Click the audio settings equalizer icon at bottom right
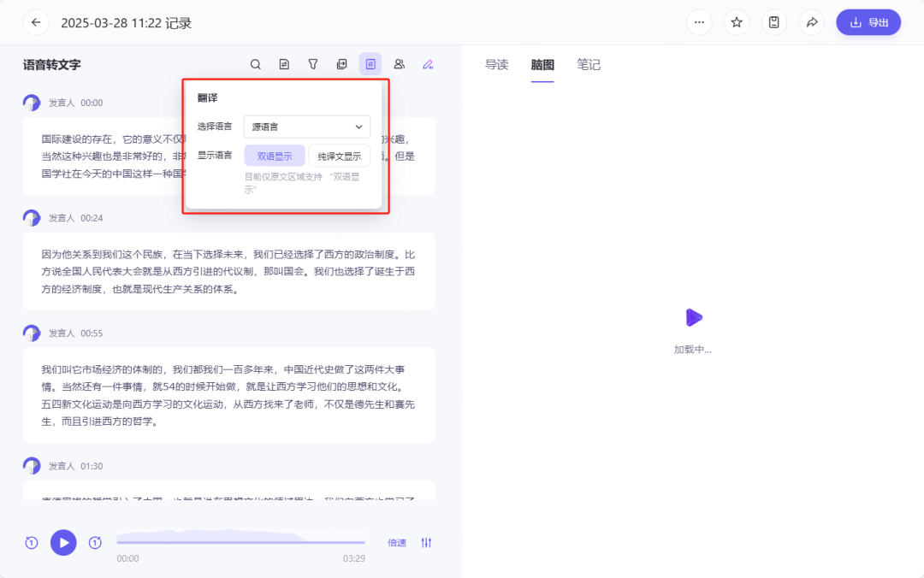Image resolution: width=924 pixels, height=578 pixels. click(426, 542)
